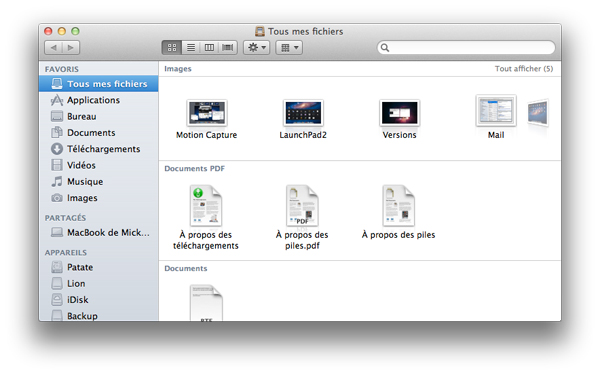
Task: Click the APPAREILS sidebar heading
Action: (x=66, y=253)
